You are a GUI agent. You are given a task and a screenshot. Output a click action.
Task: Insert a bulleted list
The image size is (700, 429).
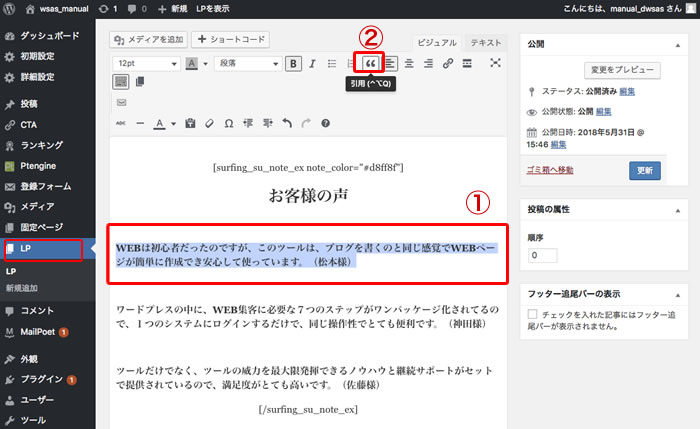click(332, 63)
